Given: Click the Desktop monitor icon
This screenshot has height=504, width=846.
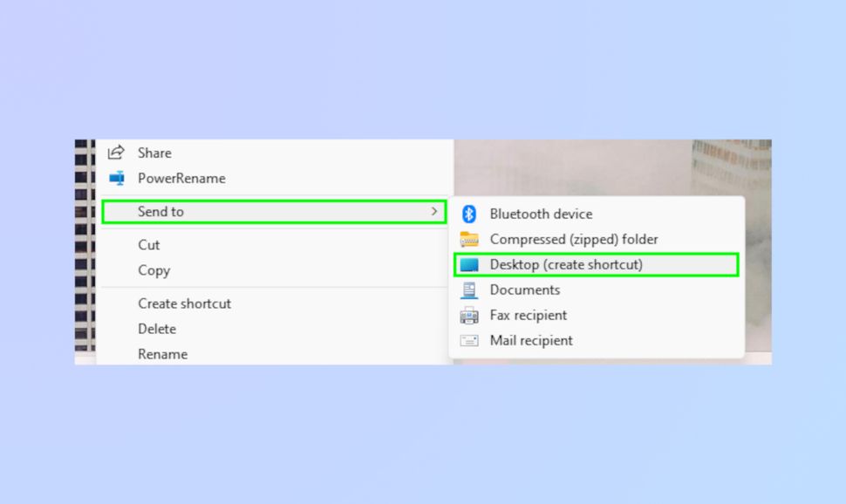Looking at the screenshot, I should (x=469, y=264).
